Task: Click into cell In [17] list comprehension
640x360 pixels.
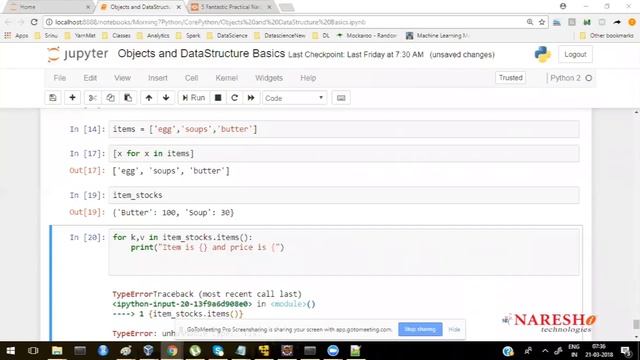Action: (x=344, y=154)
